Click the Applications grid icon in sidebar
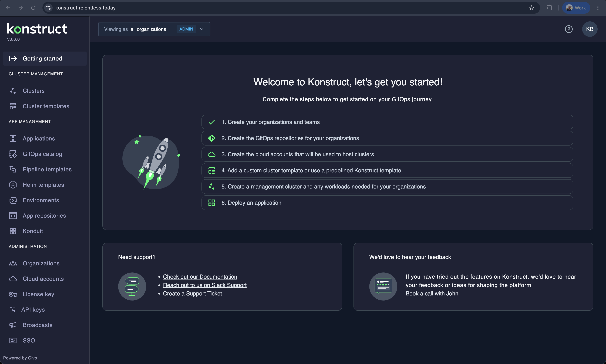Image resolution: width=606 pixels, height=364 pixels. click(13, 139)
